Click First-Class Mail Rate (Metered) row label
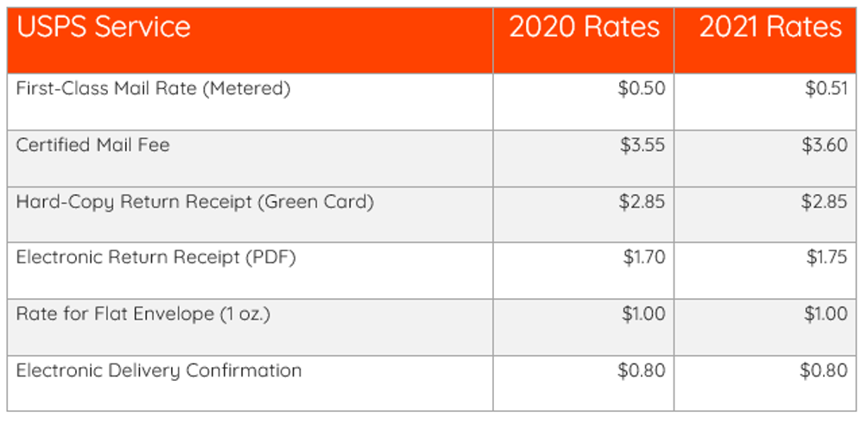868x425 pixels. (153, 88)
